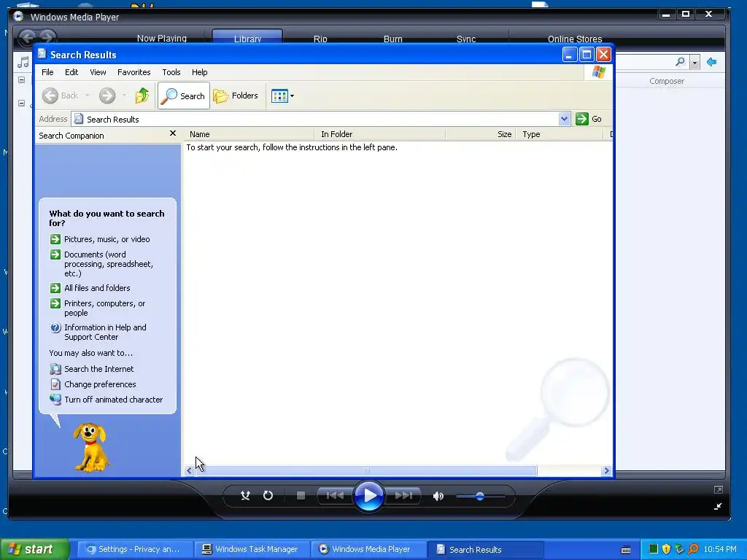Click the Next track button
Image resolution: width=747 pixels, height=560 pixels.
pos(403,496)
